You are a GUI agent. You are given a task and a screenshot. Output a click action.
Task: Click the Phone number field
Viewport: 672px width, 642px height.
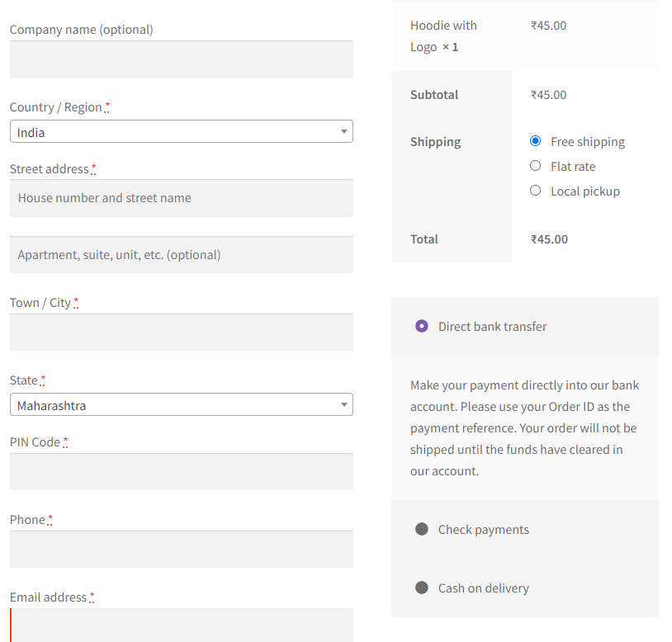point(181,549)
